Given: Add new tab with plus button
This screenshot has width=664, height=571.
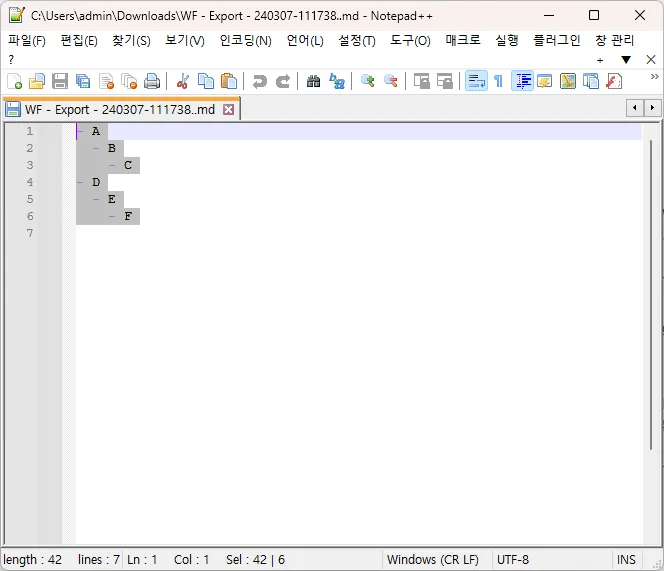Looking at the screenshot, I should pos(600,60).
